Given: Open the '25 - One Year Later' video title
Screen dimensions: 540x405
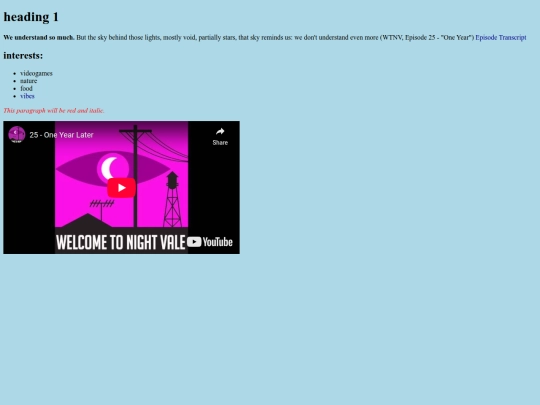Looking at the screenshot, I should coord(61,135).
